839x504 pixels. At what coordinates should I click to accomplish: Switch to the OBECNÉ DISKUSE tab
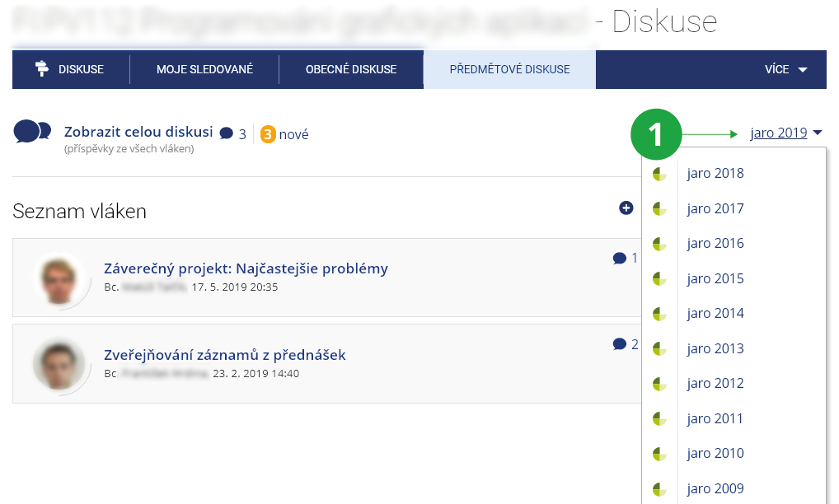click(351, 69)
